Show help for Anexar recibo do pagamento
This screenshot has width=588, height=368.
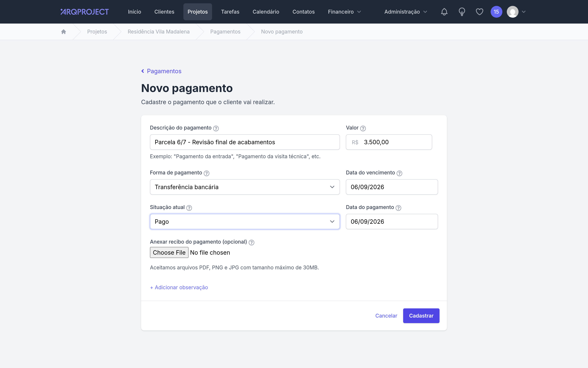click(252, 242)
